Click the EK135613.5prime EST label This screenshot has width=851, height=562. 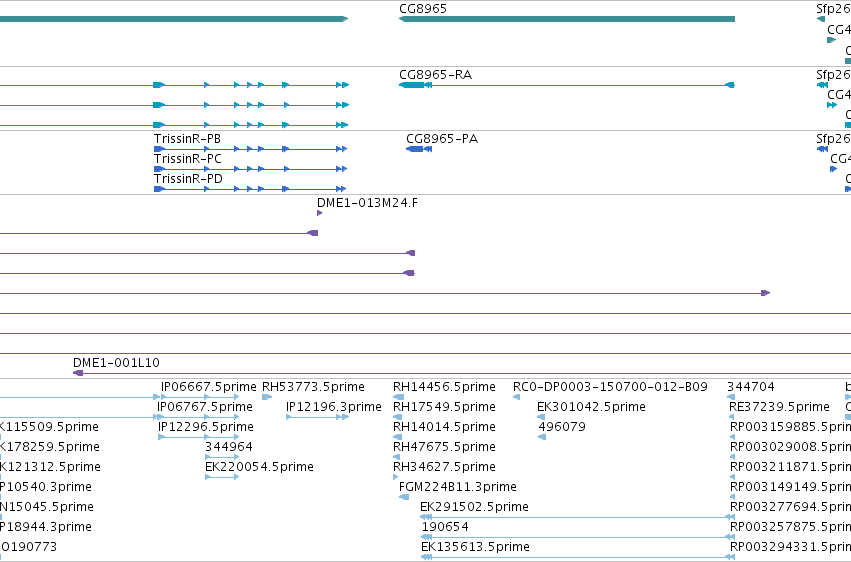point(475,547)
